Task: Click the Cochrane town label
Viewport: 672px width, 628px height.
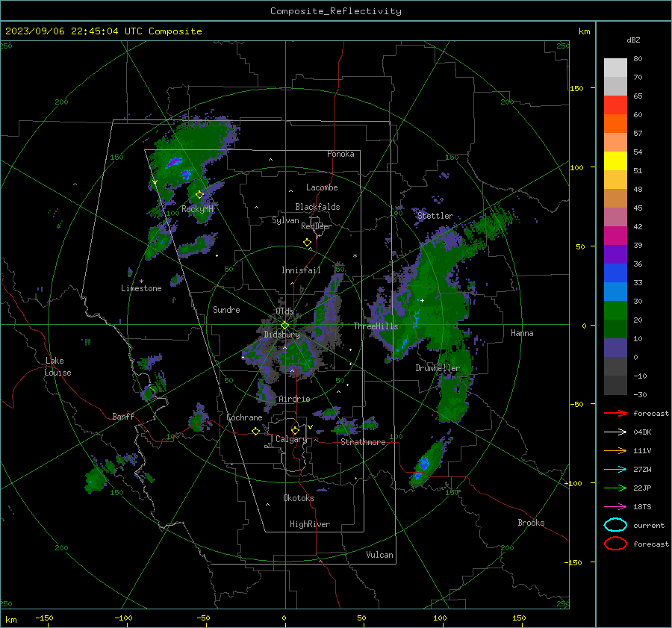Action: click(x=244, y=417)
